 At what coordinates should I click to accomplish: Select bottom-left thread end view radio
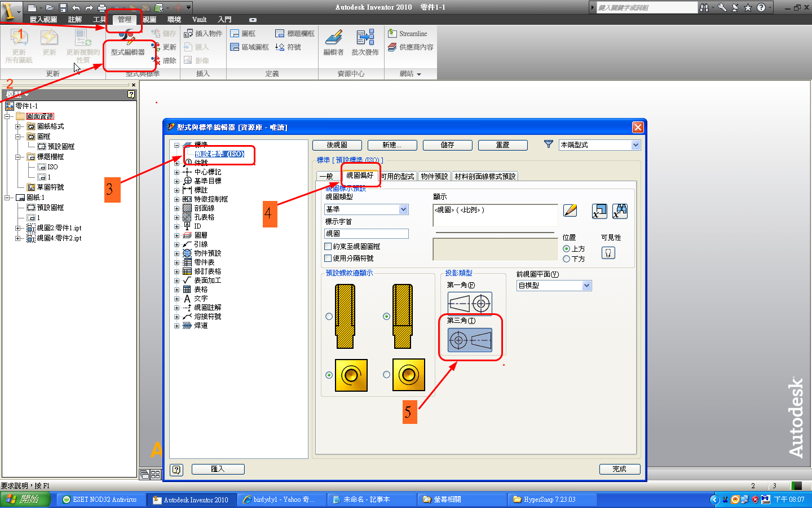[329, 375]
